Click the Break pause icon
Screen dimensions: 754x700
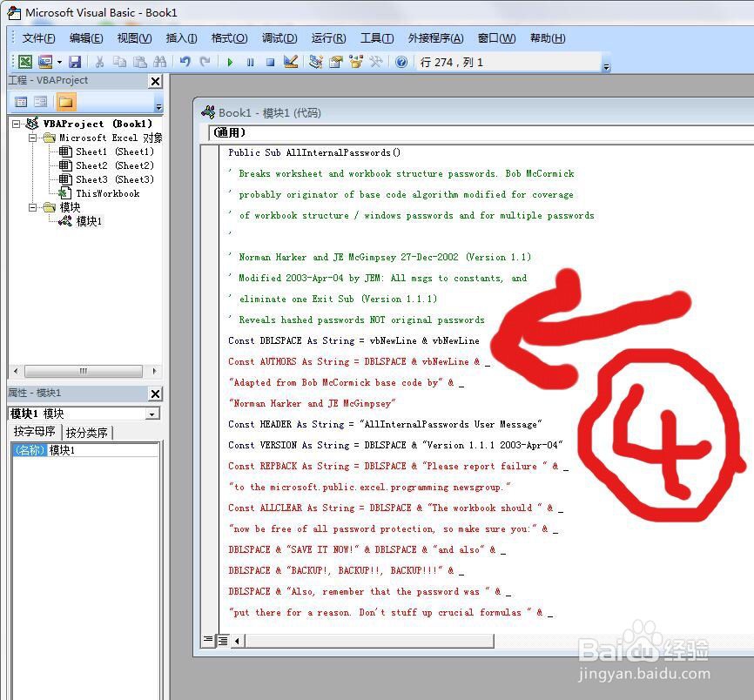point(250,62)
